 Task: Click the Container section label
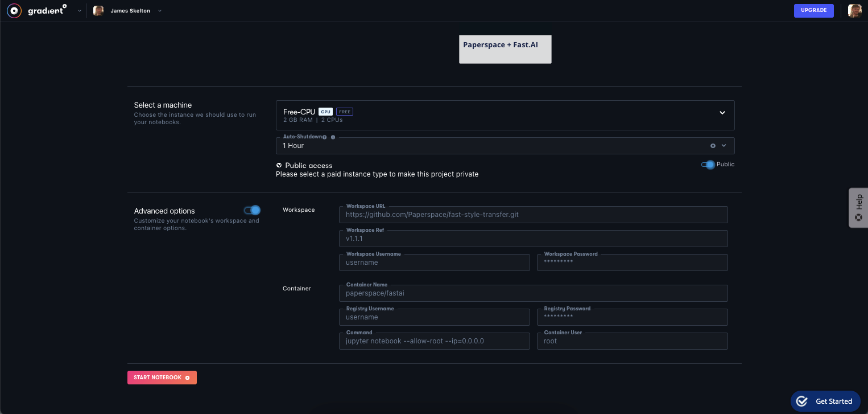pyautogui.click(x=297, y=289)
